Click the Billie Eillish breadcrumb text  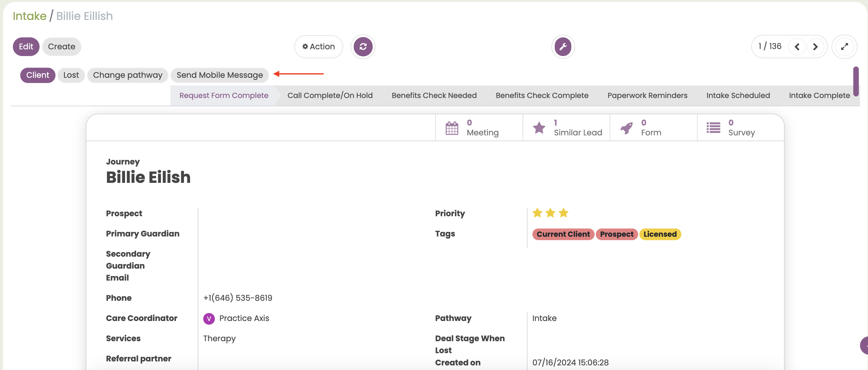pyautogui.click(x=84, y=16)
